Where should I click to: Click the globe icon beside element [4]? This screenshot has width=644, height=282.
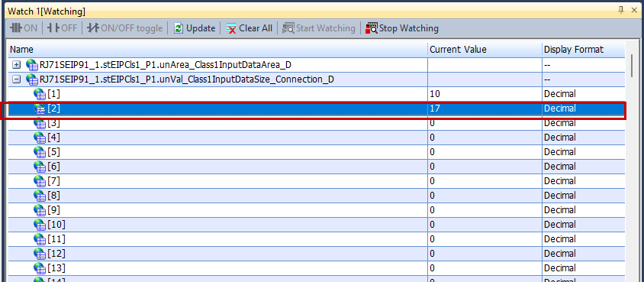[x=40, y=138]
